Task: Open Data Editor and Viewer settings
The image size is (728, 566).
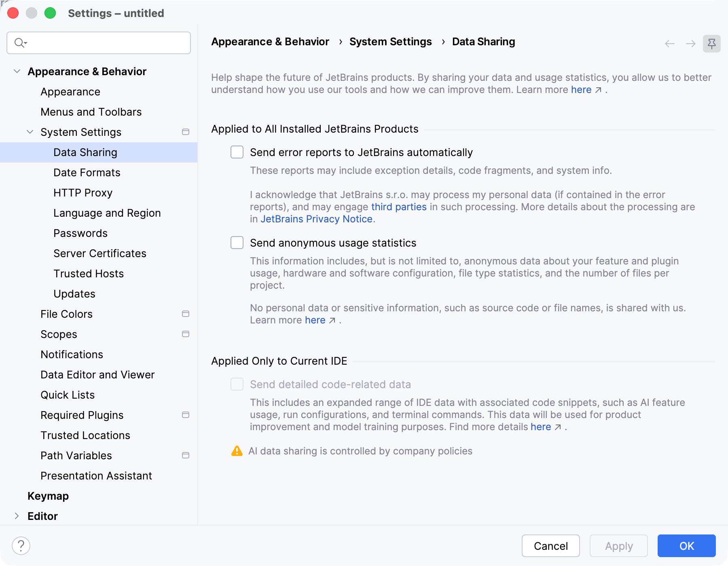Action: [97, 375]
